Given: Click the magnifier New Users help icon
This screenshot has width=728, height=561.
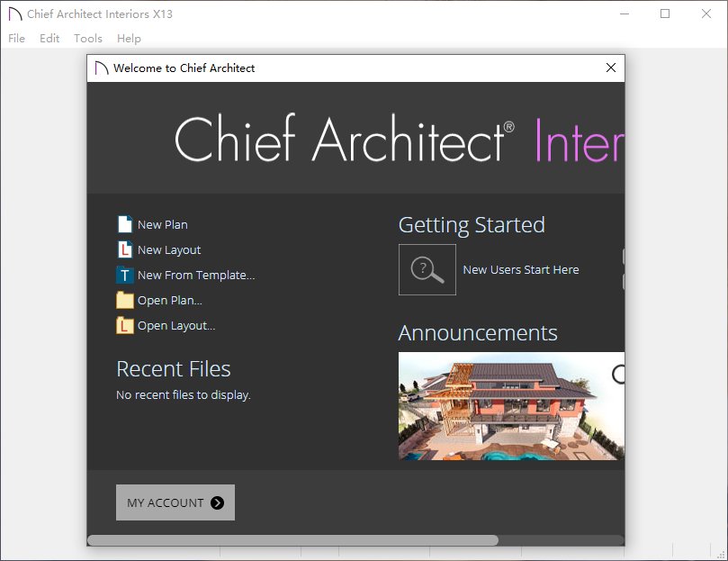Looking at the screenshot, I should click(x=427, y=269).
